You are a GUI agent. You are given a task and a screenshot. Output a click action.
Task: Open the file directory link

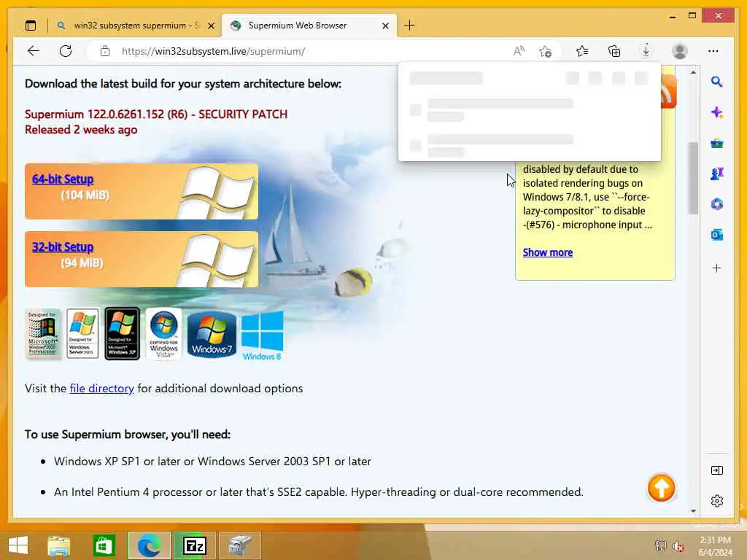101,389
